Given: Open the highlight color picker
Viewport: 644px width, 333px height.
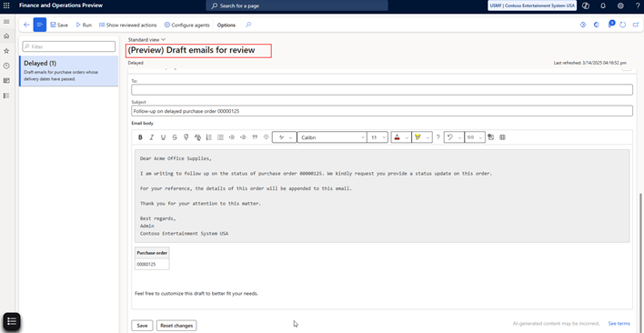Looking at the screenshot, I should click(422, 137).
